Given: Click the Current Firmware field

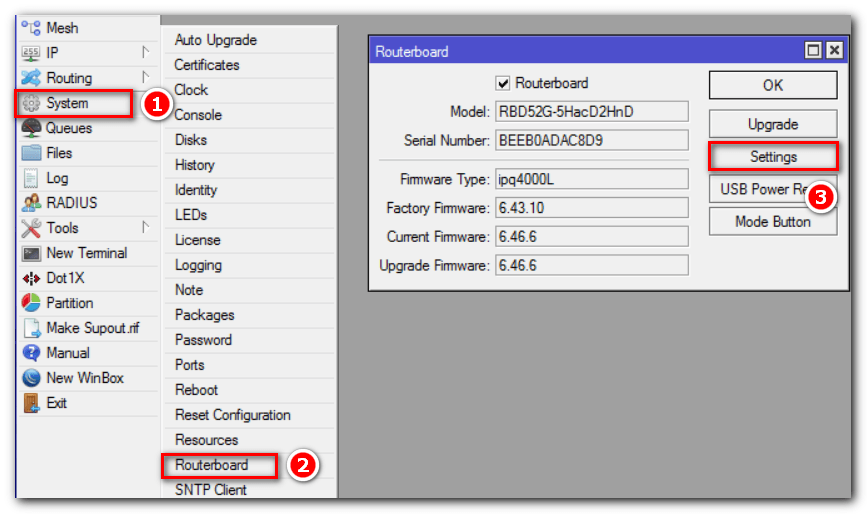Looking at the screenshot, I should (x=592, y=237).
